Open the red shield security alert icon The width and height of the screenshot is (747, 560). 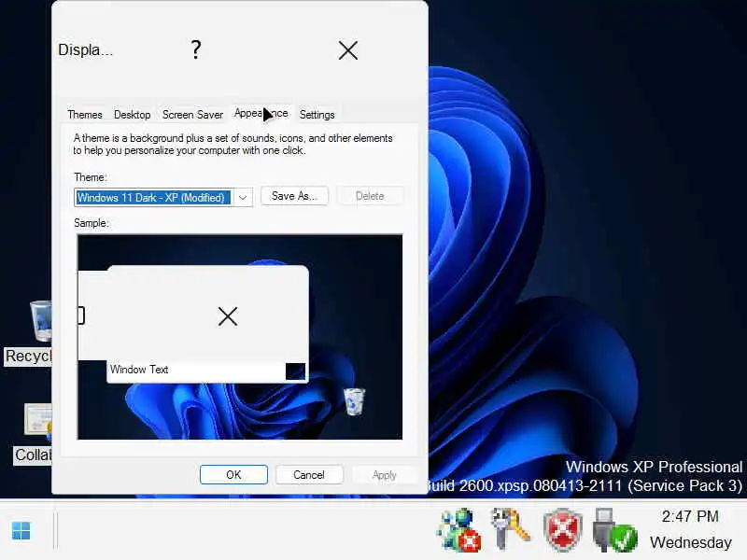click(x=563, y=530)
